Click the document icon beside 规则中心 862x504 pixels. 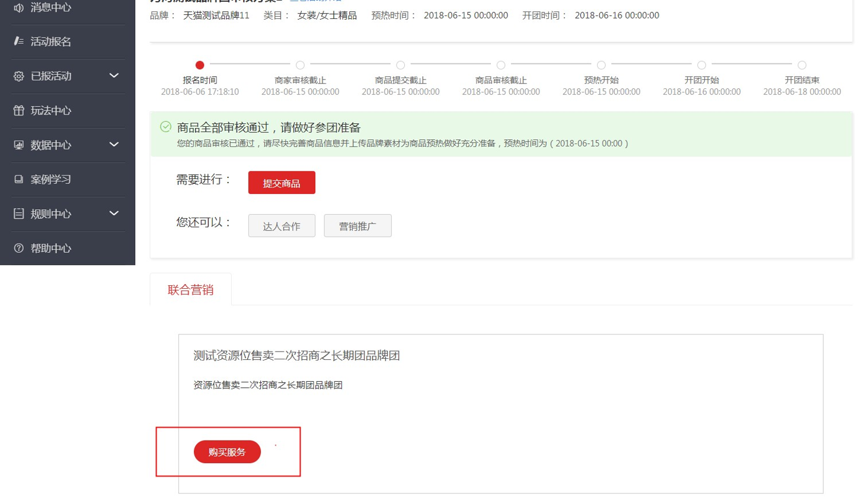pyautogui.click(x=18, y=213)
